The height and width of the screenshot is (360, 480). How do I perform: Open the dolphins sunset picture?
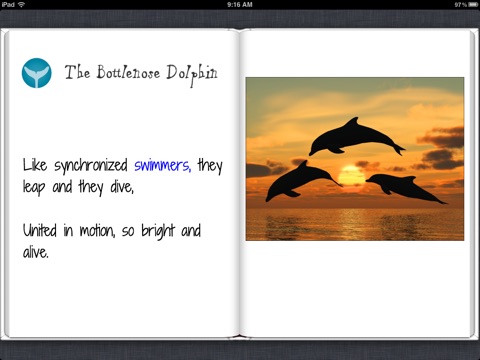[355, 159]
